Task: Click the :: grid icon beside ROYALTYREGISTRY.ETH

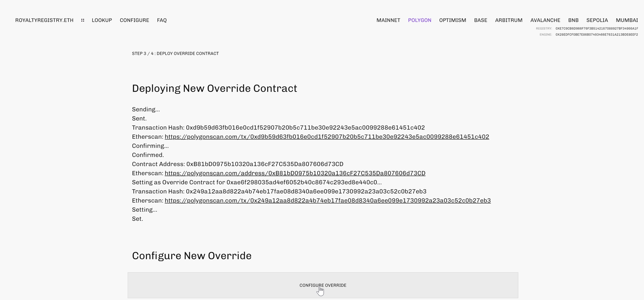Action: click(82, 20)
